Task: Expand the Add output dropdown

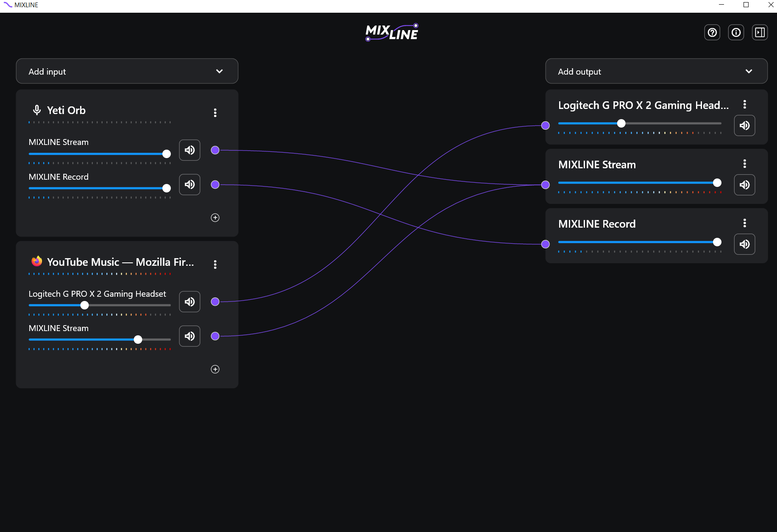Action: 656,71
